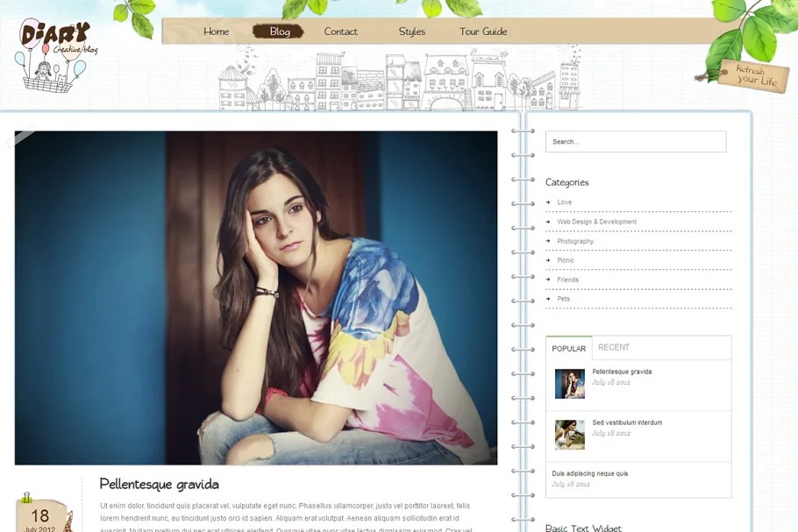Open the Home menu item
The height and width of the screenshot is (532, 798).
click(216, 32)
